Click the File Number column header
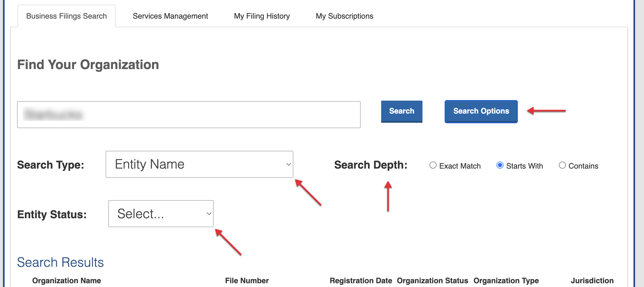 (x=247, y=281)
